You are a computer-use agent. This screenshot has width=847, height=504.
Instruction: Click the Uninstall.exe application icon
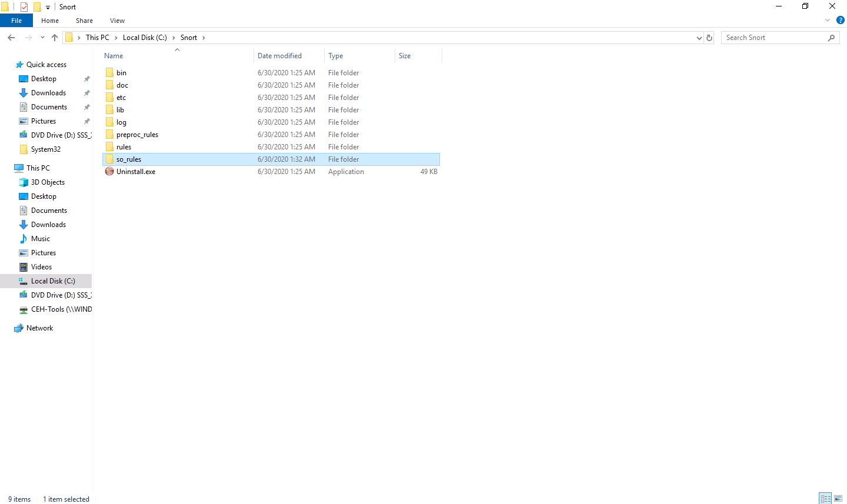tap(109, 172)
